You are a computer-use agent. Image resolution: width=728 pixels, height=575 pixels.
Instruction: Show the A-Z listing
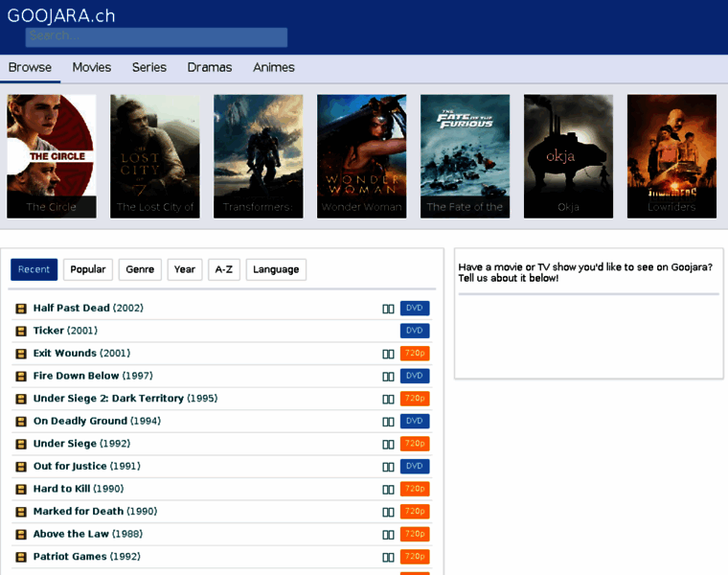click(224, 269)
